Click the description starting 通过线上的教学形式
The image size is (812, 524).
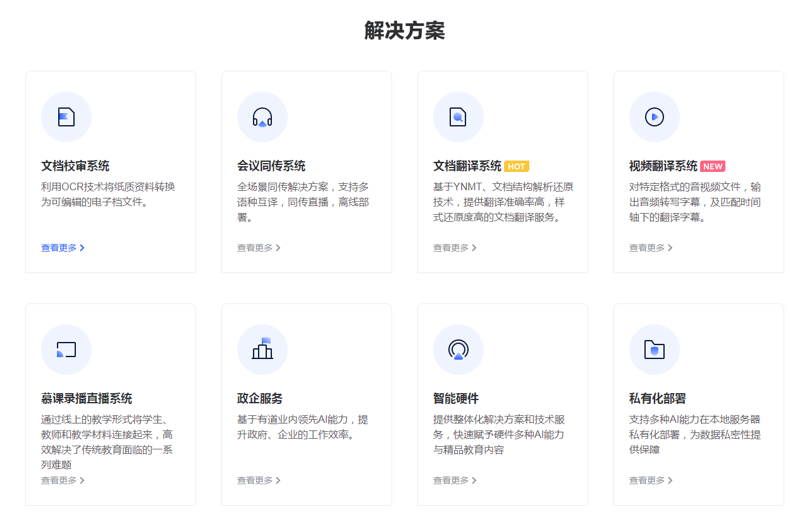coord(107,442)
